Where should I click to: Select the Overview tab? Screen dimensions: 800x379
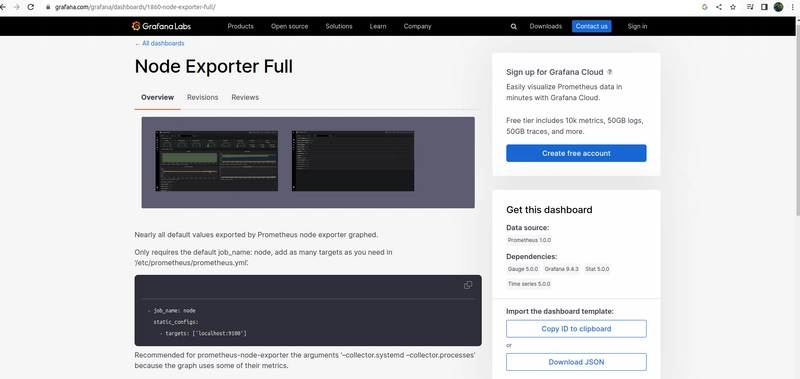pyautogui.click(x=157, y=97)
